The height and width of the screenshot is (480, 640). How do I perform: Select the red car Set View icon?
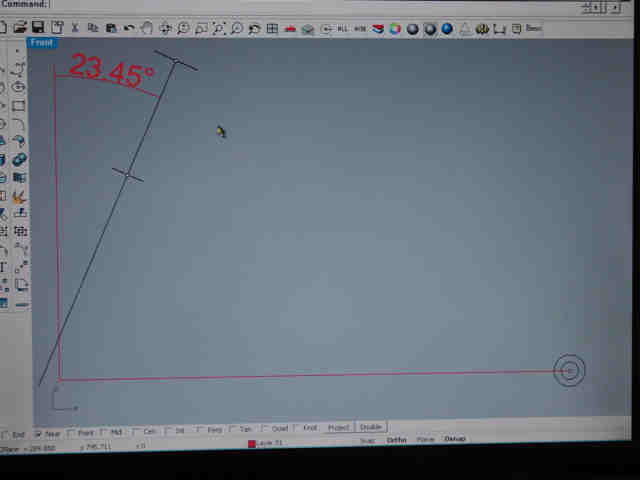pyautogui.click(x=290, y=29)
